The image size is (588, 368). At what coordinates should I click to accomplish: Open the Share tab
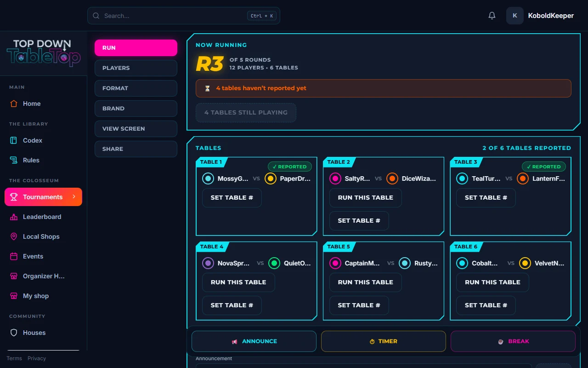click(x=136, y=149)
